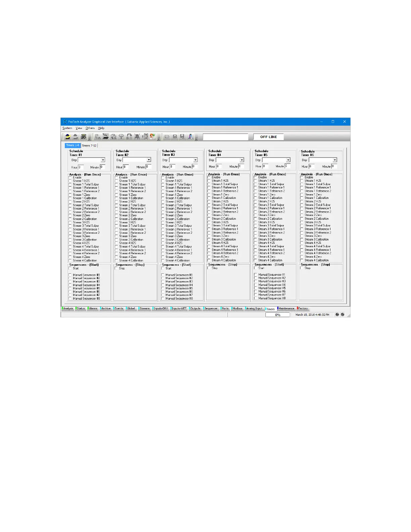Screen dimensions: 411x532
Task: Go to the Streams bottom tab
Action: (144, 308)
